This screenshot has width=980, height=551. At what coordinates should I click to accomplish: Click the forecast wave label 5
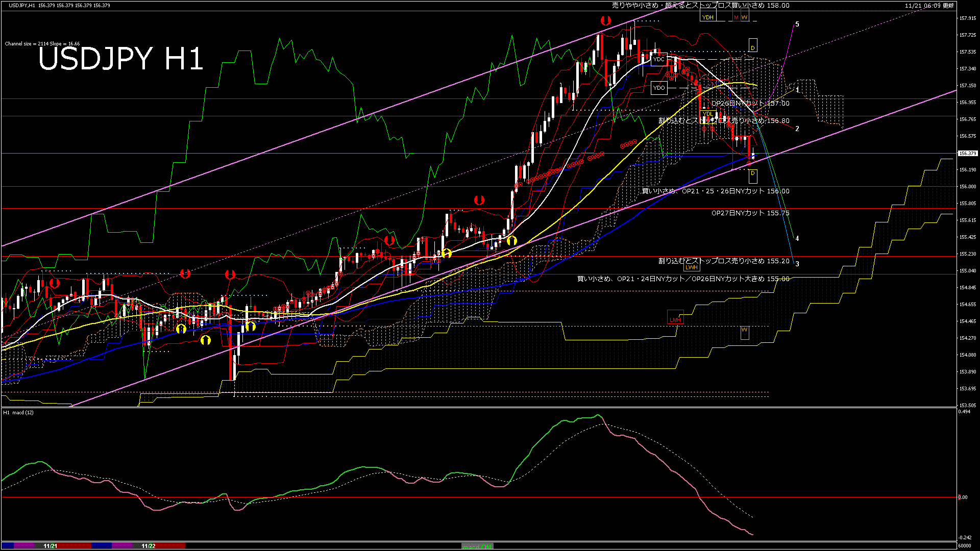pos(797,24)
